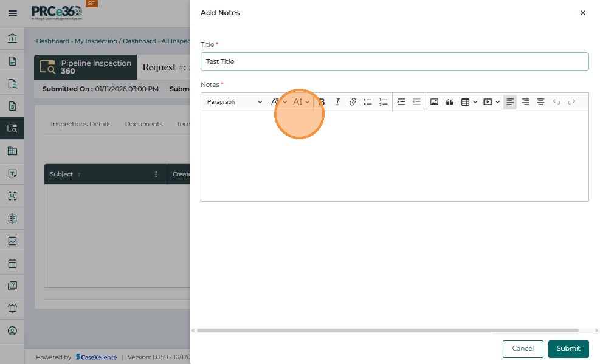Insert a link in Notes editor
This screenshot has width=600, height=364.
(353, 102)
